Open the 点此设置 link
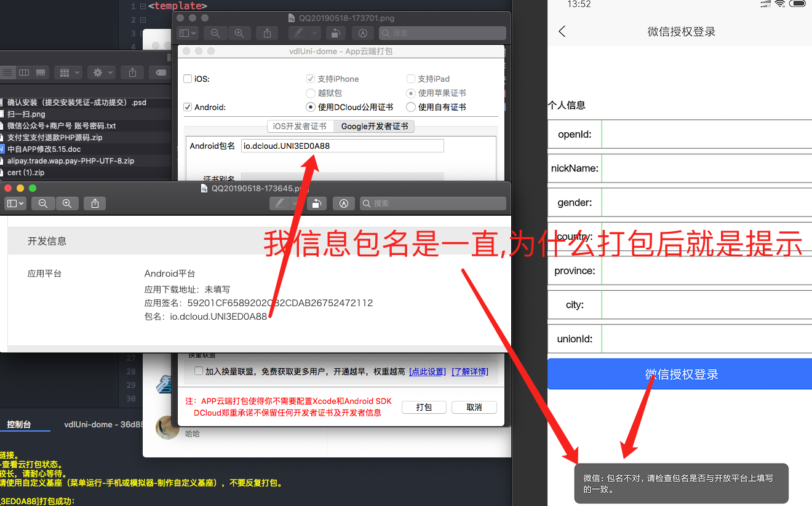The height and width of the screenshot is (506, 812). (x=427, y=372)
